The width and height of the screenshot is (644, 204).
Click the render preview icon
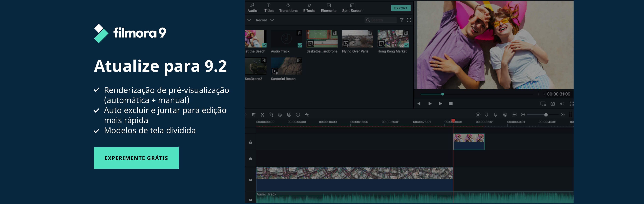478,115
